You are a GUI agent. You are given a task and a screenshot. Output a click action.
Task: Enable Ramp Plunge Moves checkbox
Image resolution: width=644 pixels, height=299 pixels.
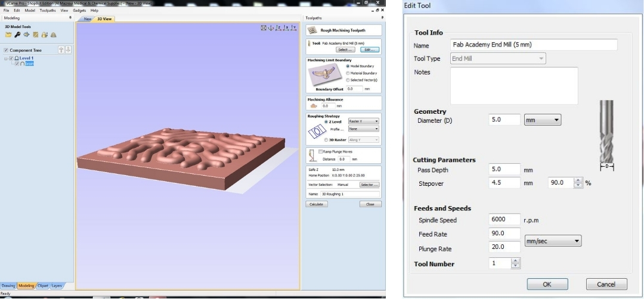coord(320,151)
